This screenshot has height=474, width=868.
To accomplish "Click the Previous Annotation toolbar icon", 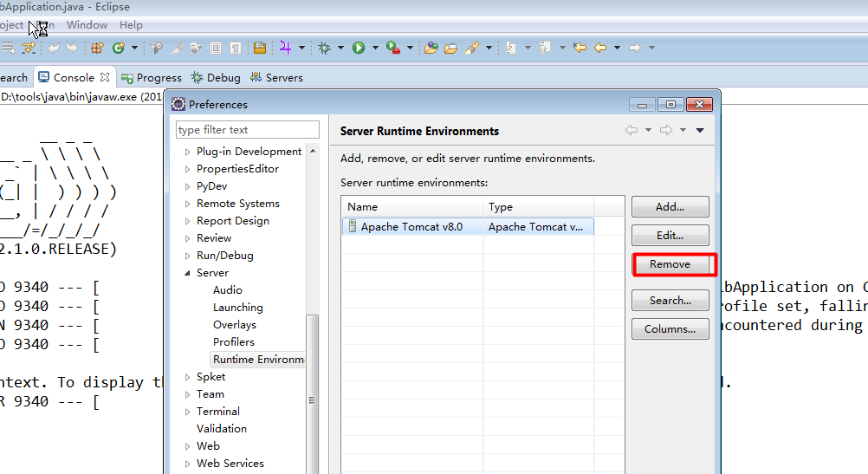I will pyautogui.click(x=545, y=48).
